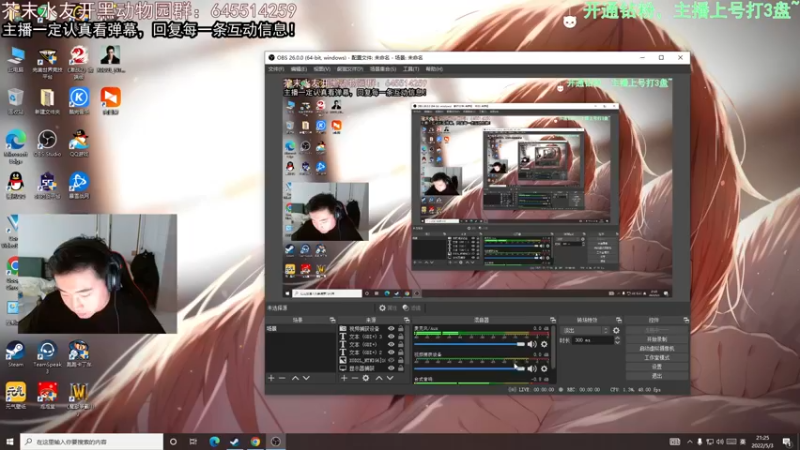Toggle lock on display capture source
The height and width of the screenshot is (450, 800).
point(401,368)
